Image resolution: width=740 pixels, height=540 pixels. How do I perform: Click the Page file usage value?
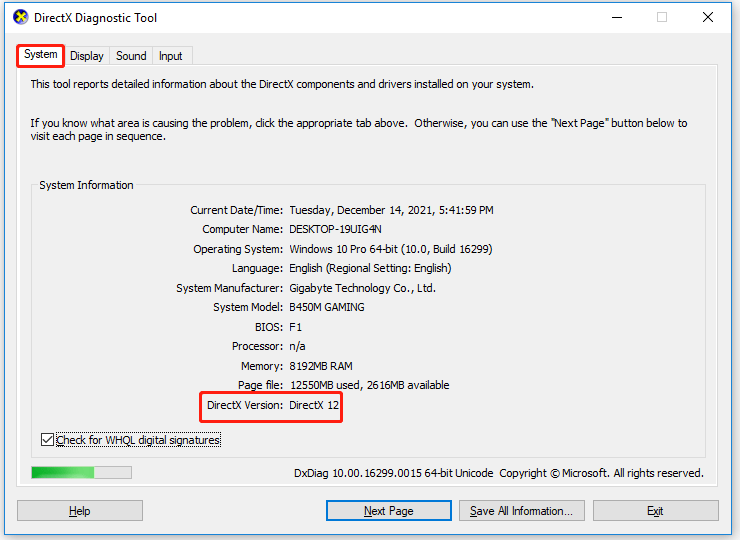370,385
